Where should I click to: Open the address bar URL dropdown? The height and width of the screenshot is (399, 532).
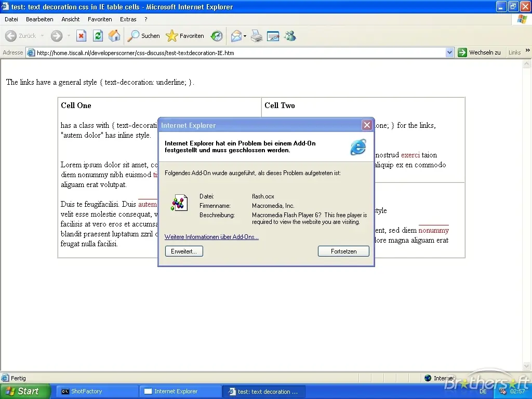coord(449,52)
